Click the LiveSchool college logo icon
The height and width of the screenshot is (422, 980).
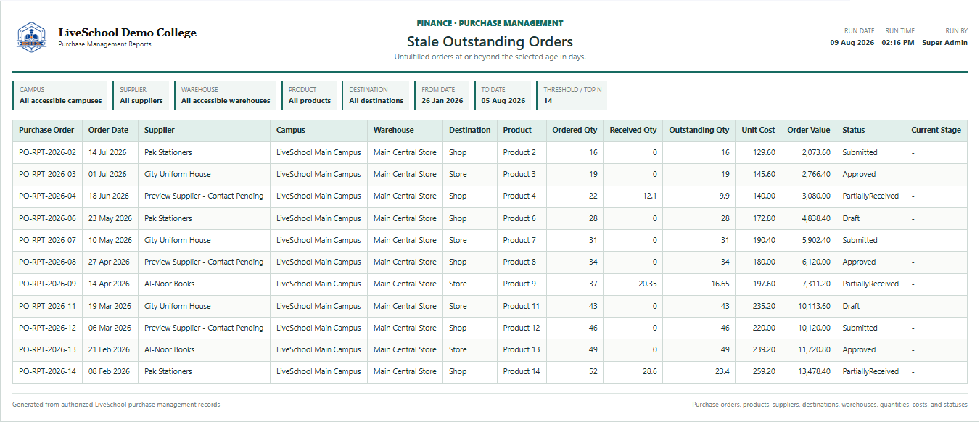[x=31, y=37]
